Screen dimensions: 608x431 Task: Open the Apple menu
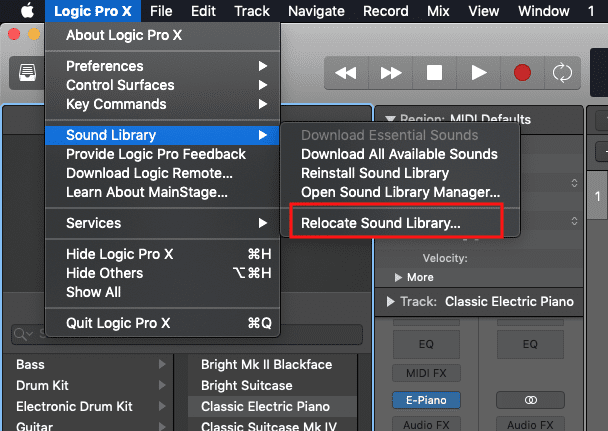27,11
